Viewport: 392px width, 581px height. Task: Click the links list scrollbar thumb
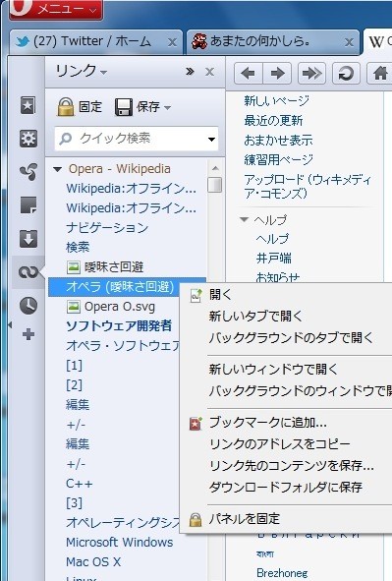(215, 185)
